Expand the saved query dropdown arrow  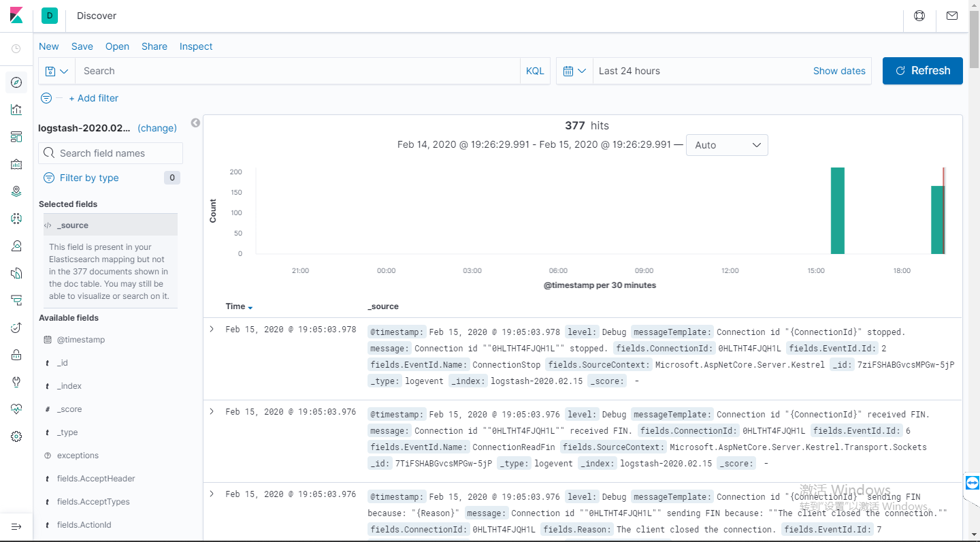point(63,71)
